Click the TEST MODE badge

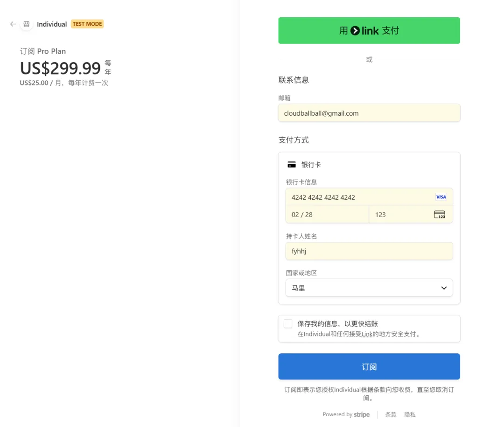coord(87,24)
